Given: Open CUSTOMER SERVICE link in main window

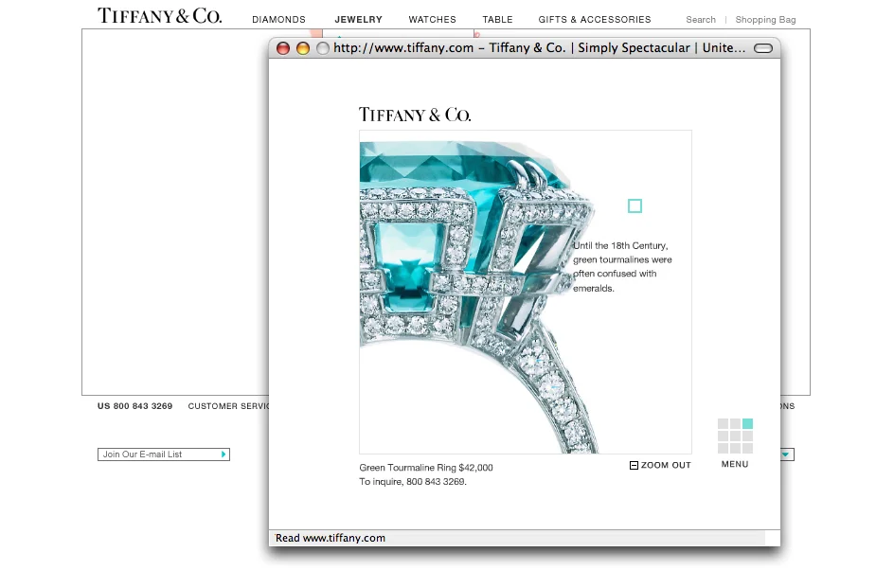Looking at the screenshot, I should click(228, 406).
